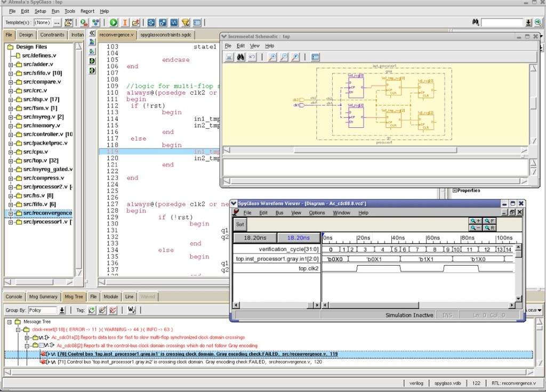Click the three colored circles toolbar icon
This screenshot has width=546, height=392.
tap(96, 22)
